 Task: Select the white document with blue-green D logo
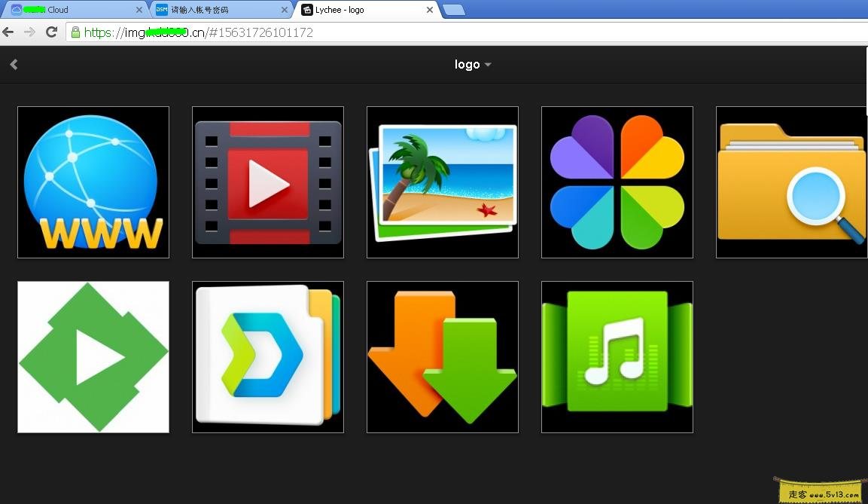tap(268, 357)
